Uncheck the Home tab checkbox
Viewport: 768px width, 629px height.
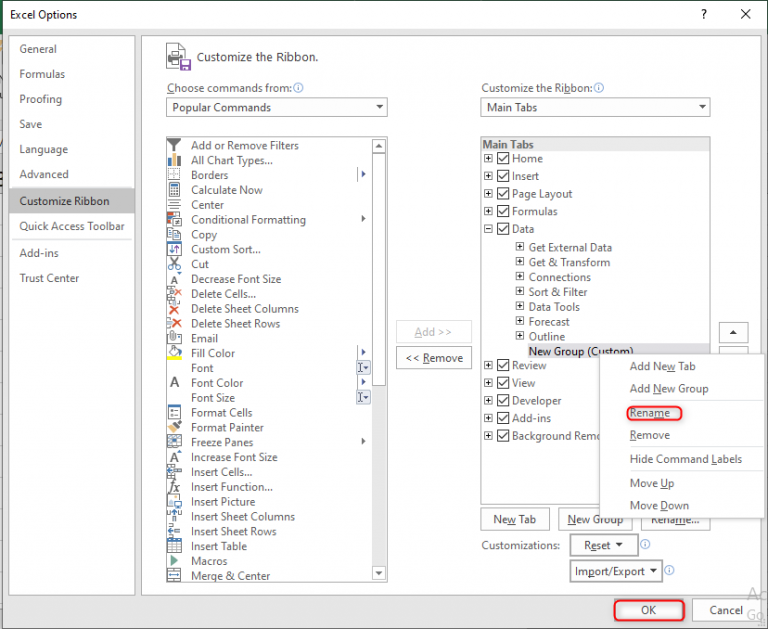(x=503, y=158)
